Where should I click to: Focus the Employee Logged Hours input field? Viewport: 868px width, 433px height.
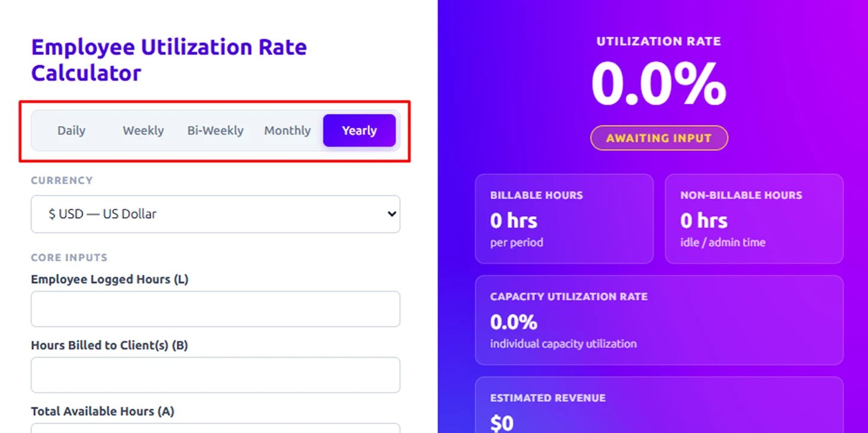point(215,309)
